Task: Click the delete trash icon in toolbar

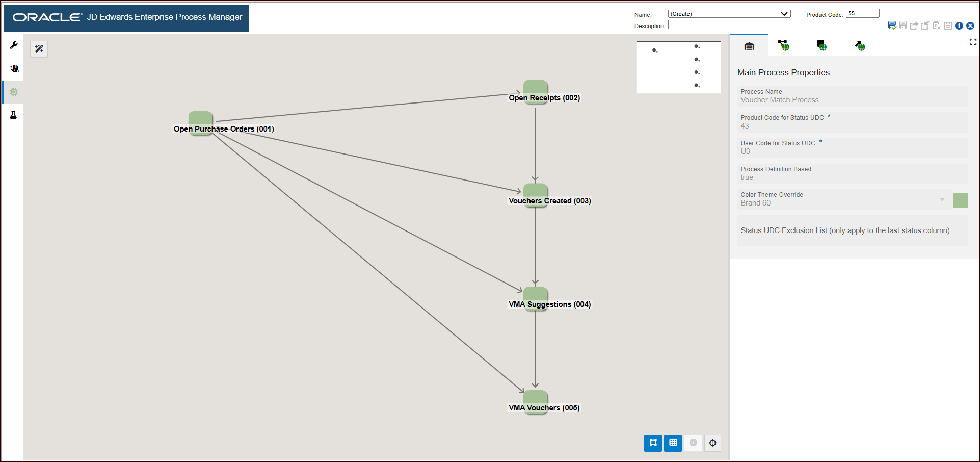Action: [x=937, y=25]
